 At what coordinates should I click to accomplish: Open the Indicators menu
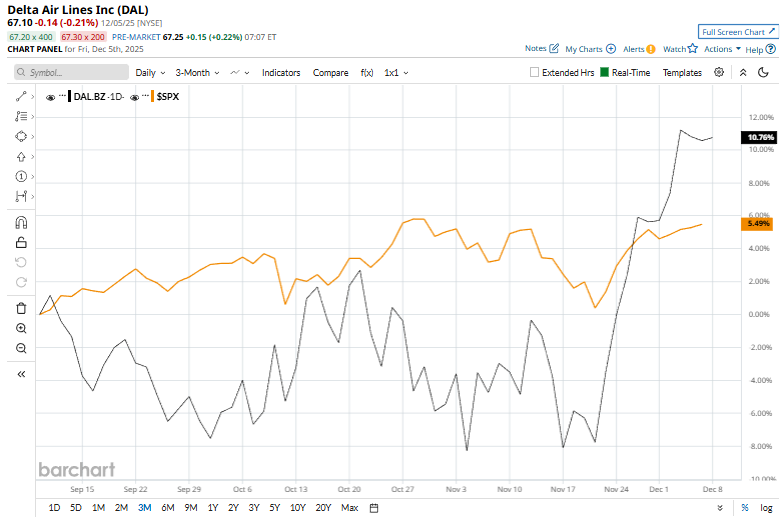(281, 73)
